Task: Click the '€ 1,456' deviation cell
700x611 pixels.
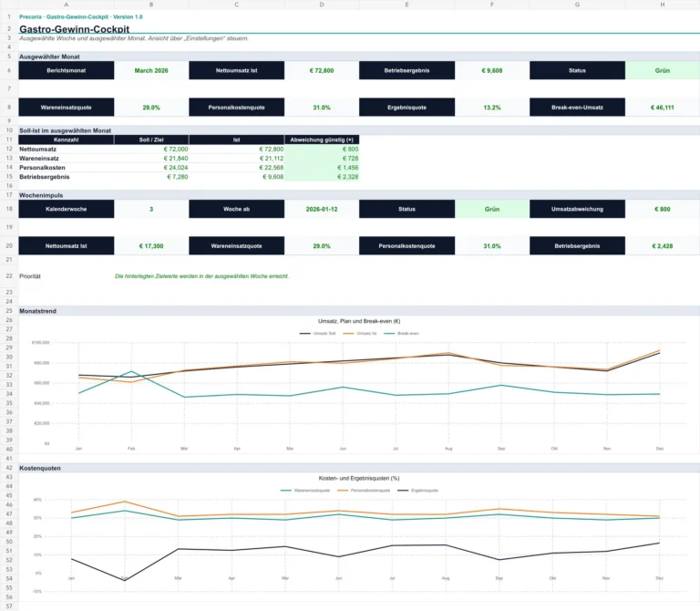Action: 322,168
